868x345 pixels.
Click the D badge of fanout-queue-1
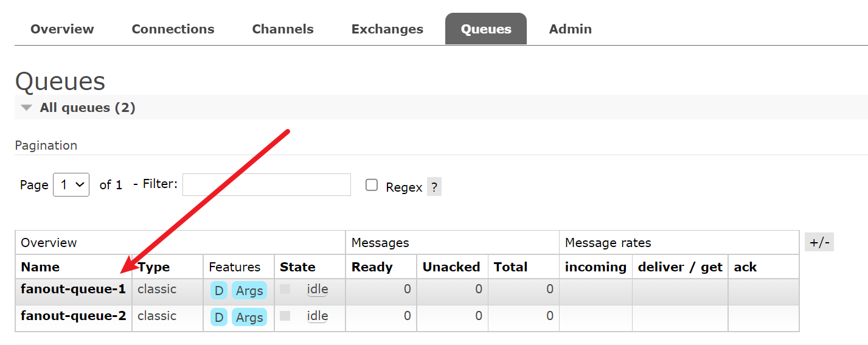coord(219,291)
